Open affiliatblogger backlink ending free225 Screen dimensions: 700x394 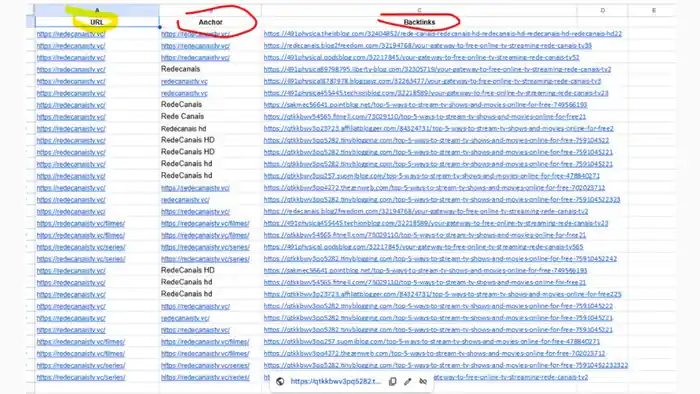point(442,294)
